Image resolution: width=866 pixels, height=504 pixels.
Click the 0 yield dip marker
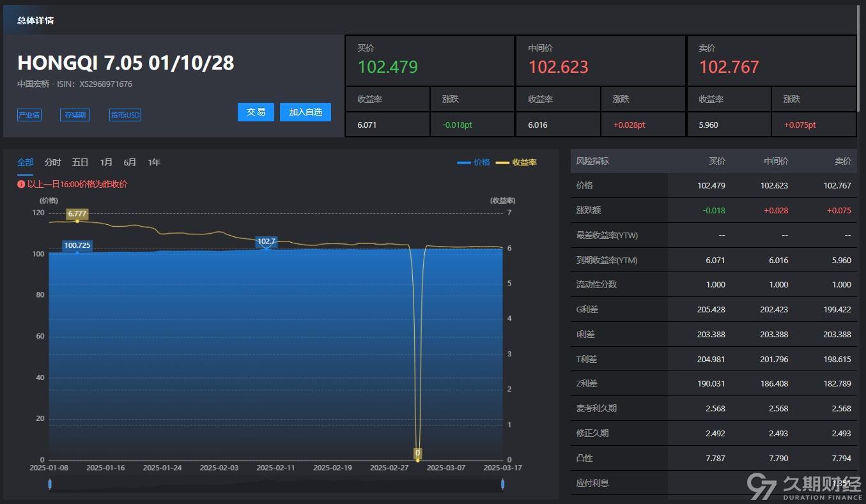(x=417, y=453)
